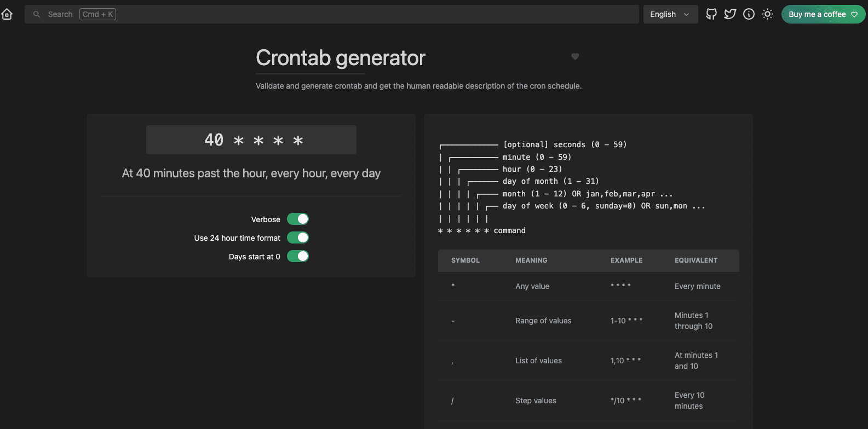Image resolution: width=868 pixels, height=429 pixels.
Task: Open the About info icon
Action: [749, 14]
